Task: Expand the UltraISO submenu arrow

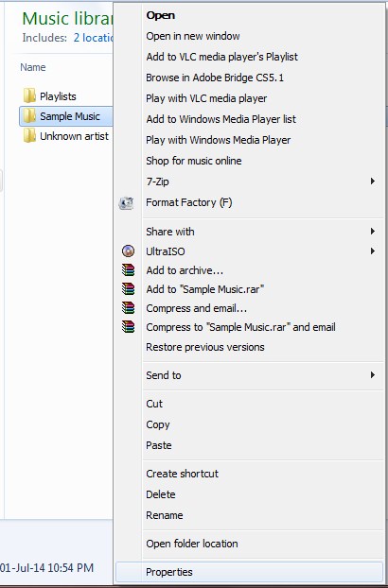Action: (373, 251)
